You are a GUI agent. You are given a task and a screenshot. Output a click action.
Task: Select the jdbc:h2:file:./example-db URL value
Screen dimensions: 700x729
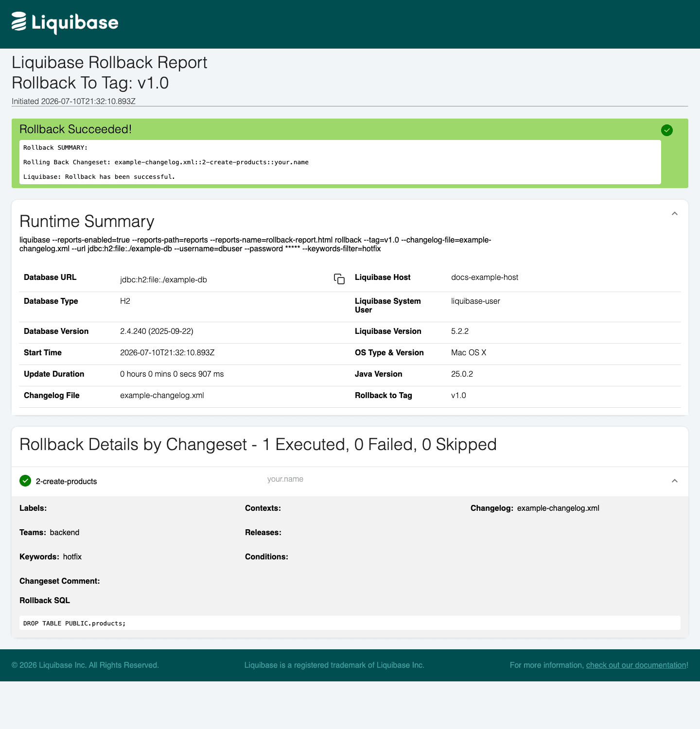pos(164,280)
